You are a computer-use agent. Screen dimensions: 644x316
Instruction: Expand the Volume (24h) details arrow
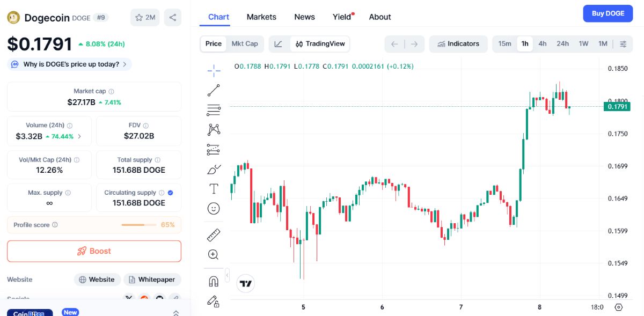(80, 136)
